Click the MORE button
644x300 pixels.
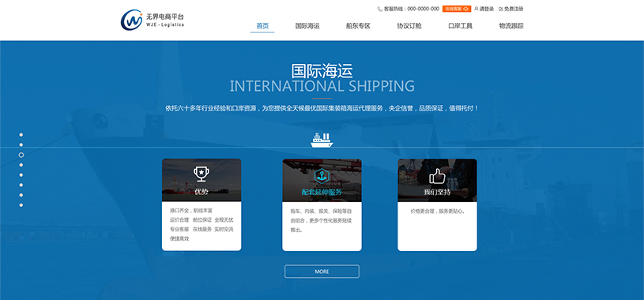pyautogui.click(x=322, y=272)
